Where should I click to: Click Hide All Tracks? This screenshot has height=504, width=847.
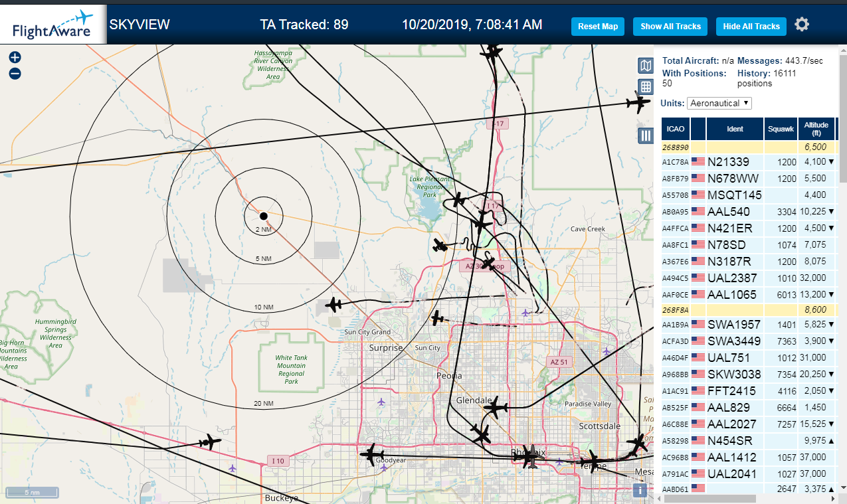[751, 27]
